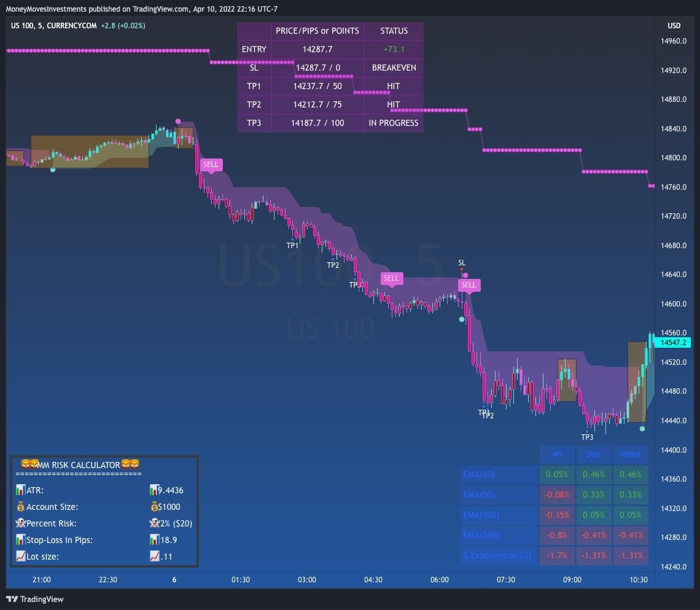This screenshot has width=700, height=610.
Task: Click the 4H column header in EMA table
Action: pos(557,454)
